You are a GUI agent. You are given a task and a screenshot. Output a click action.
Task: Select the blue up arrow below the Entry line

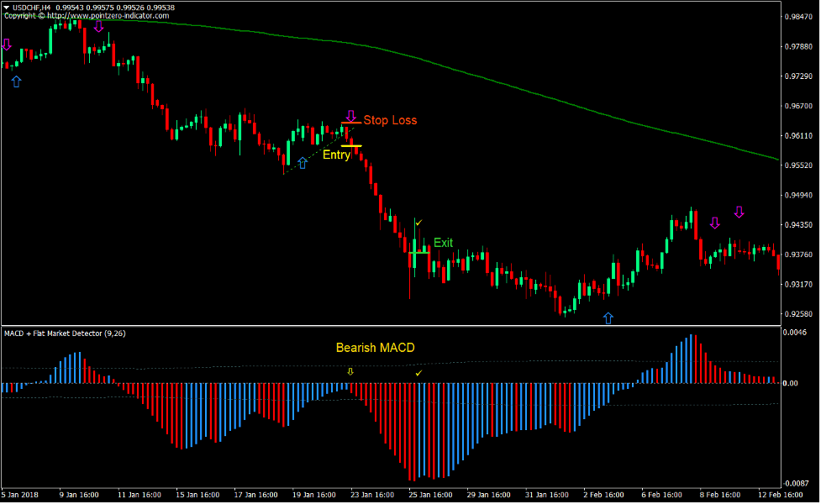[x=303, y=165]
